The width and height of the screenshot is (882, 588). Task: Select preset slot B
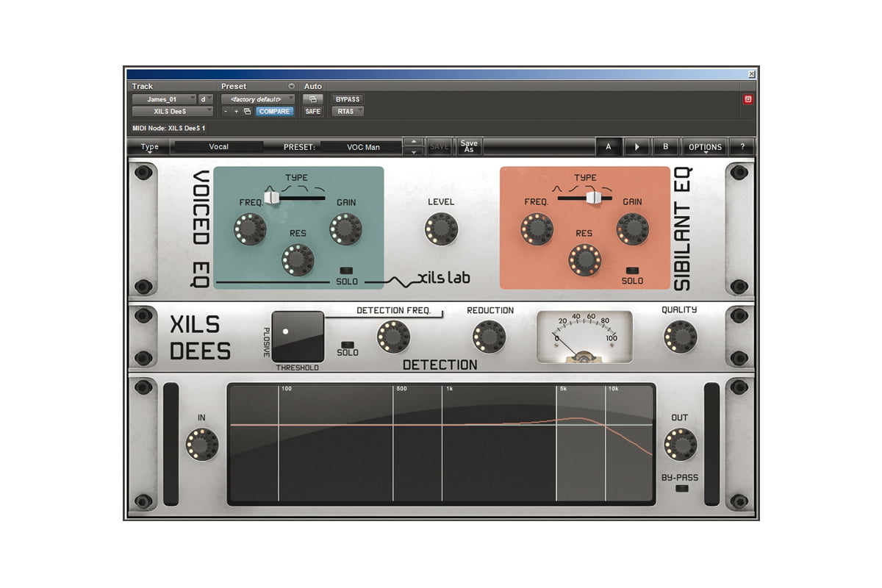click(x=666, y=147)
